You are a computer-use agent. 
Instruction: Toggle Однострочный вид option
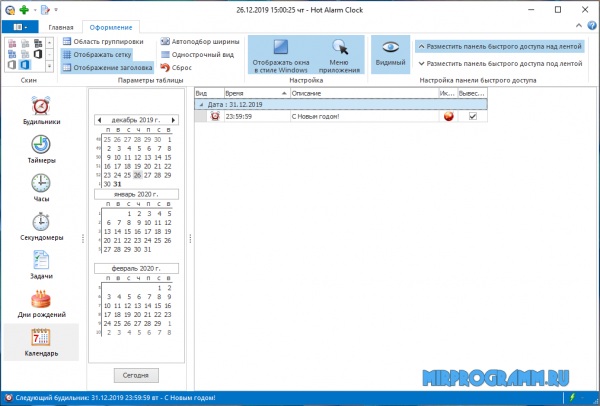(197, 54)
